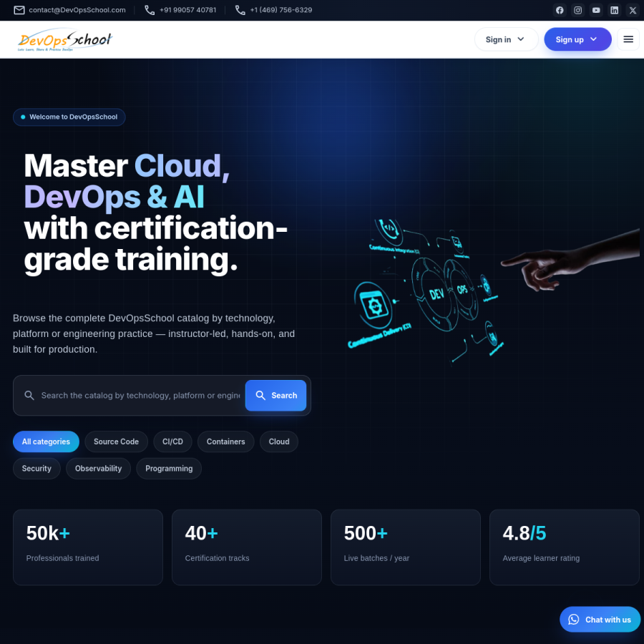Viewport: 644px width, 644px height.
Task: Expand the Sign up dropdown
Action: pyautogui.click(x=577, y=39)
